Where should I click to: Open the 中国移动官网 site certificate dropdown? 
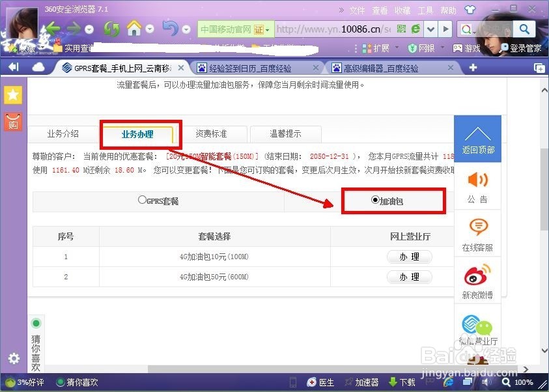pos(234,29)
